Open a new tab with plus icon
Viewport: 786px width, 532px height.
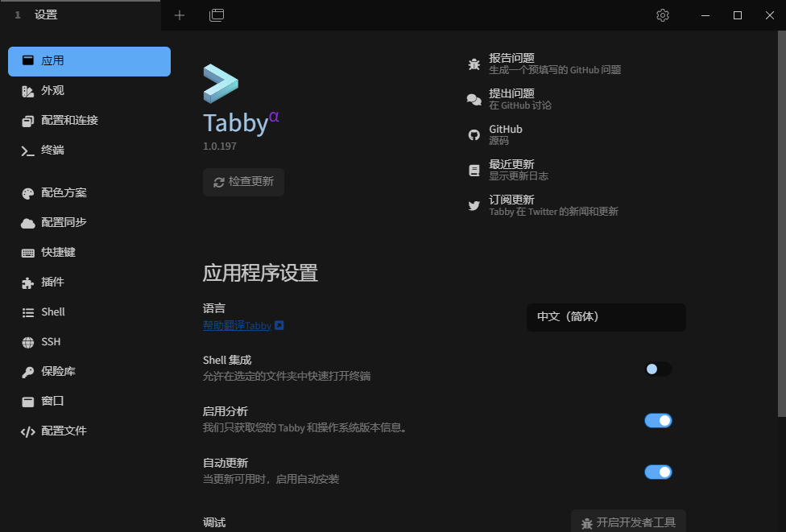coord(180,15)
